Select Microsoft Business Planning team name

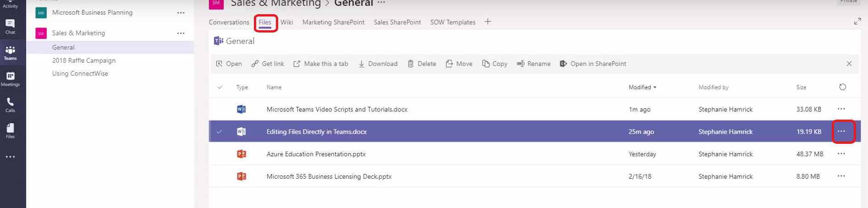[x=92, y=12]
